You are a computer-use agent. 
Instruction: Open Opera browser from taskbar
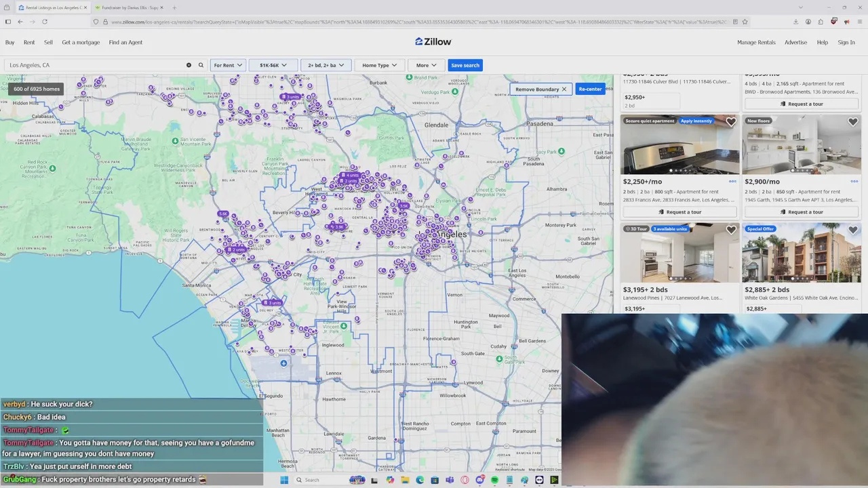[x=465, y=480]
